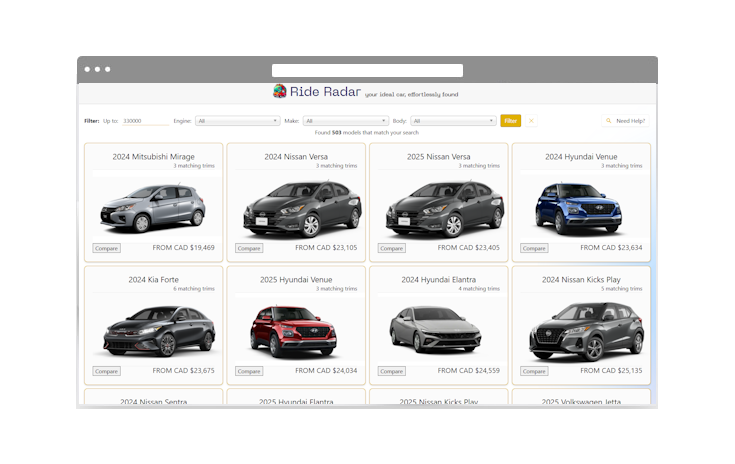Compare the 2024 Kia Forte
Screen dimensions: 735x464
(x=106, y=371)
